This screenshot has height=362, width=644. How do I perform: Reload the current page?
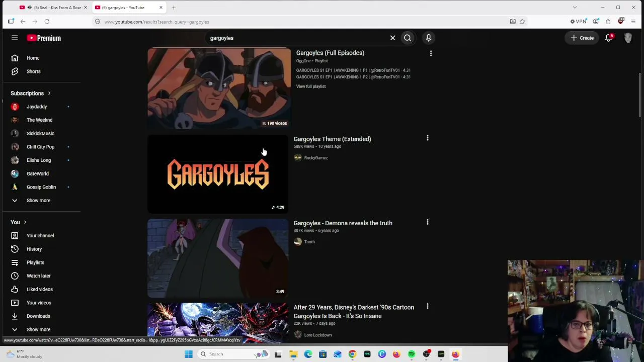click(47, 22)
